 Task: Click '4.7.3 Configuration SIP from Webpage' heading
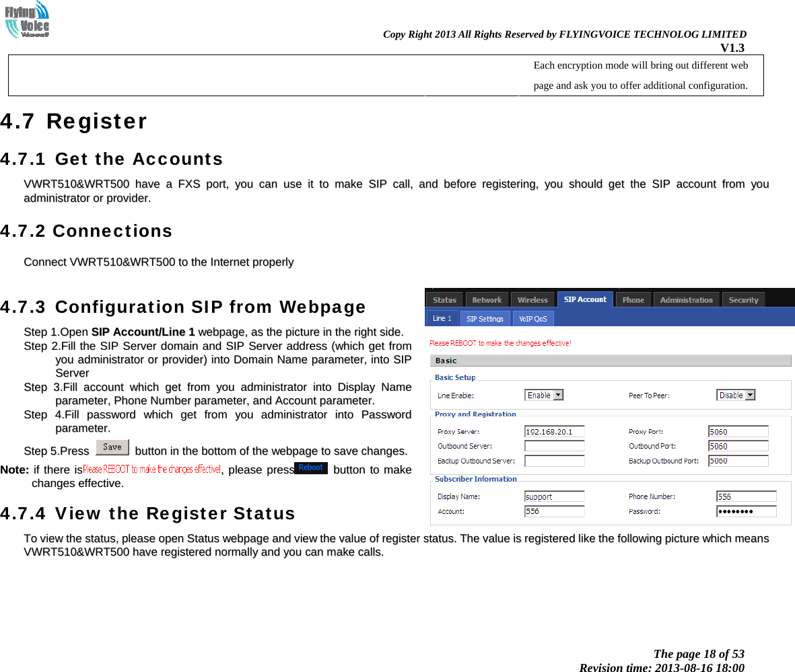click(183, 307)
